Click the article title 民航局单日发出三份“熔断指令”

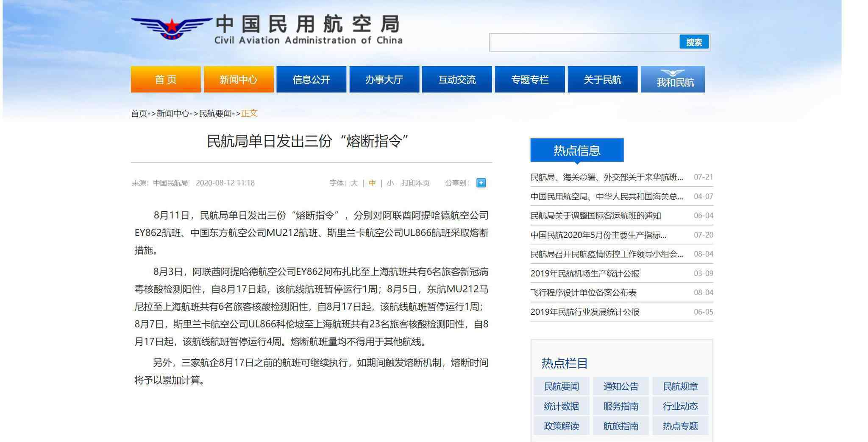point(307,141)
